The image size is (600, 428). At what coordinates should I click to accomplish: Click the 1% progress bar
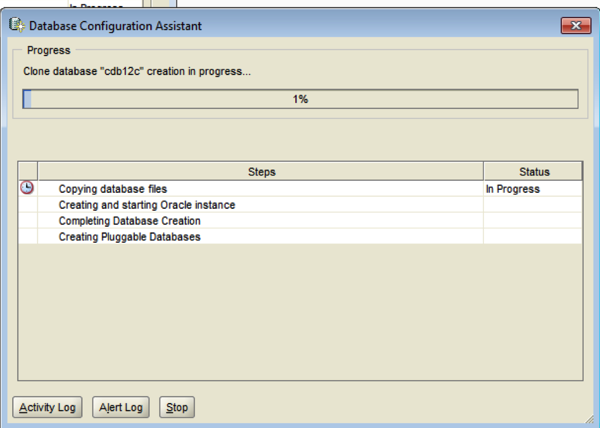coord(300,99)
